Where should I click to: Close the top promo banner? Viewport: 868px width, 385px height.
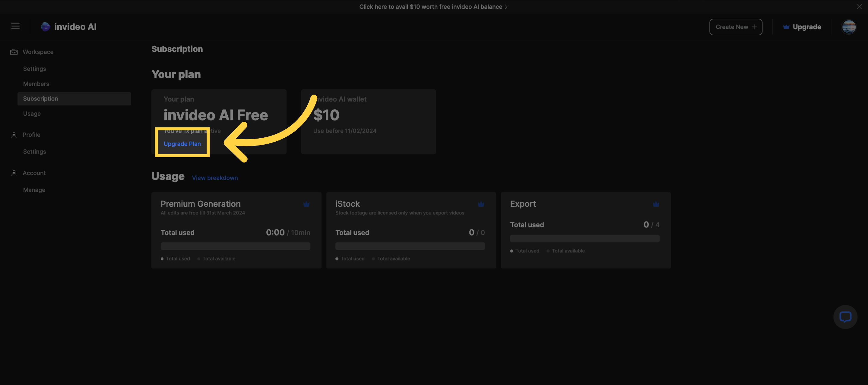coord(859,7)
